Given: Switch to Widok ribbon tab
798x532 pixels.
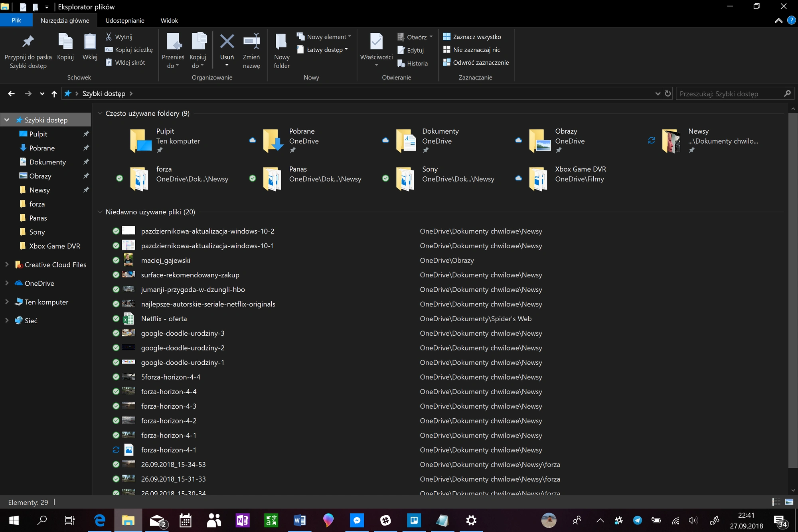Looking at the screenshot, I should (169, 20).
